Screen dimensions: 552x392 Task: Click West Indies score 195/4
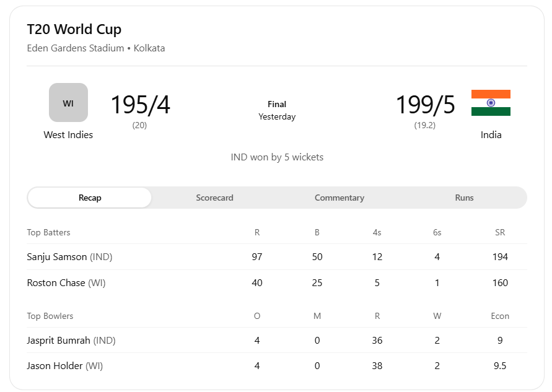coord(140,105)
